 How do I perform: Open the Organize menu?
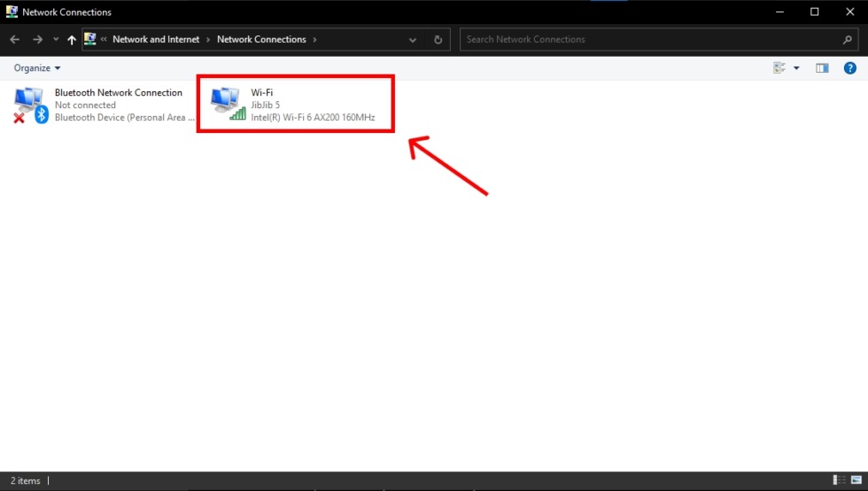(37, 67)
